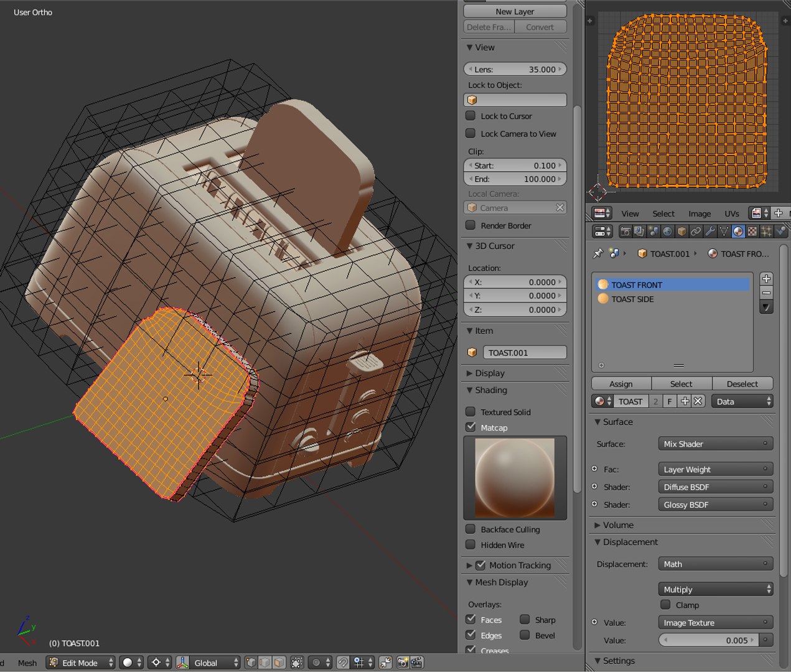Enable Lock to Cursor
The width and height of the screenshot is (791, 672).
pos(470,116)
